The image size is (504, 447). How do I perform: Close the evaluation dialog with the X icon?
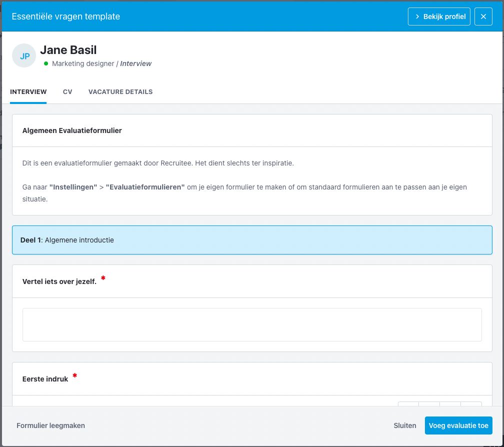click(x=483, y=16)
